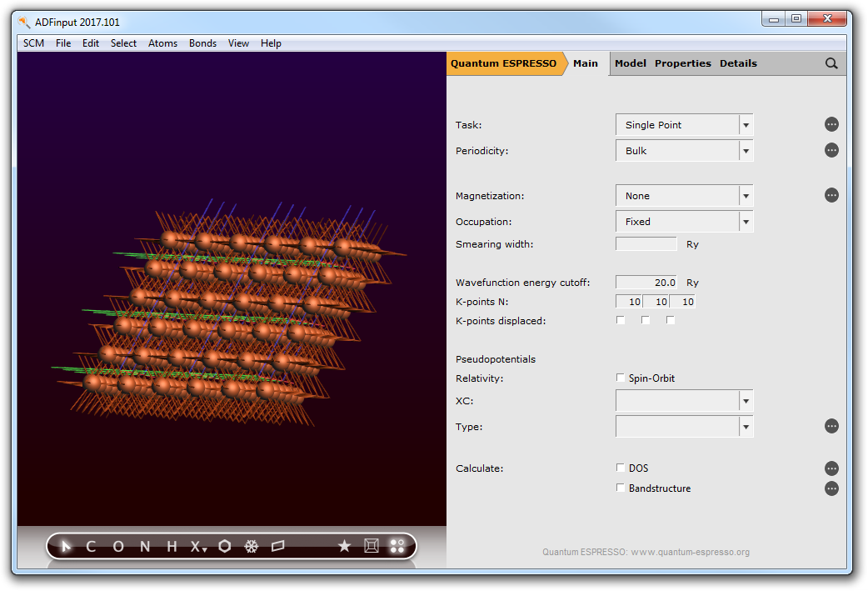Viewport: 868px width, 591px height.
Task: Open the X other-element picker
Action: [x=198, y=547]
